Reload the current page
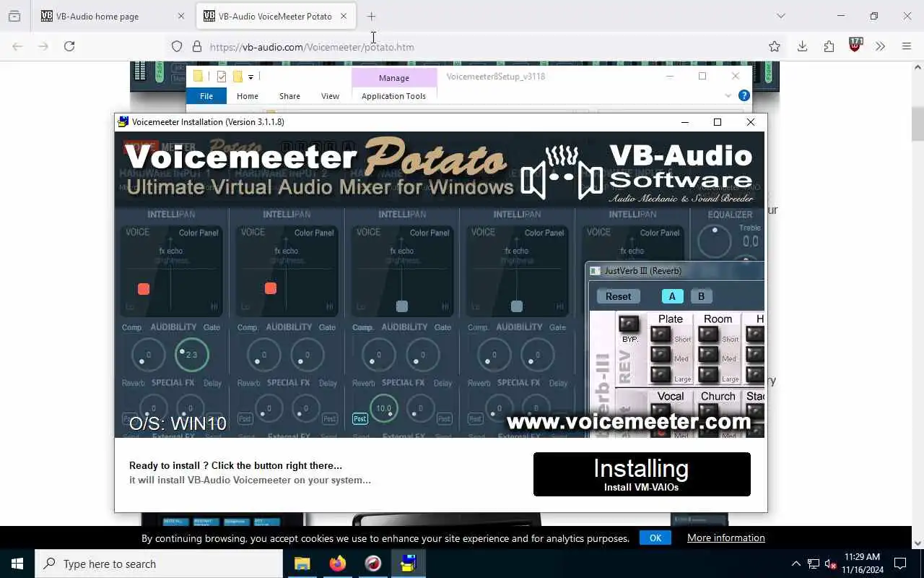The width and height of the screenshot is (924, 578). coord(69,46)
